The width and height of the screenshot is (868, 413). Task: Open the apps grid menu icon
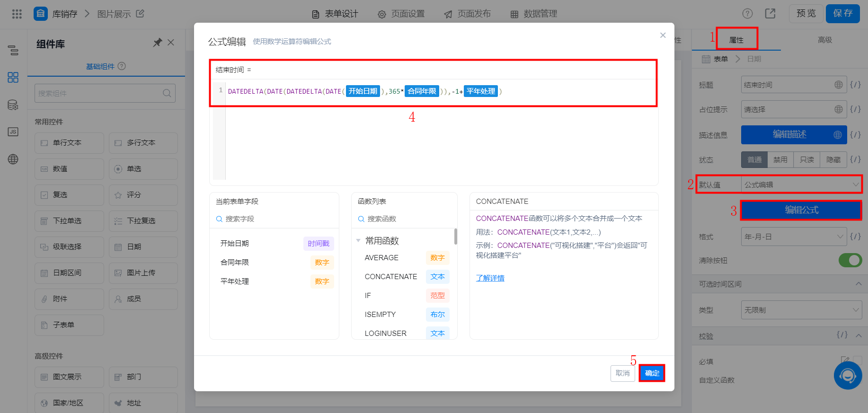point(17,14)
